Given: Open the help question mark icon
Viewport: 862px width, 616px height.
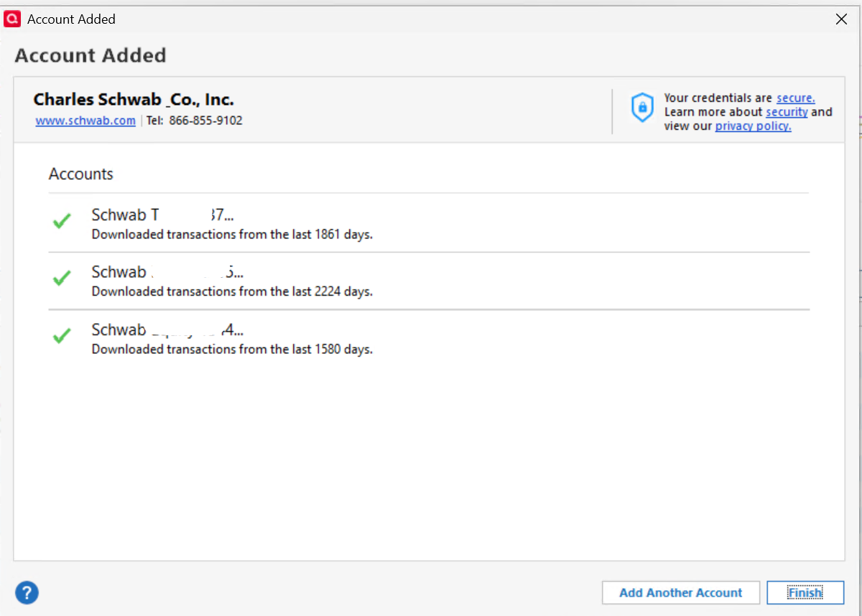Looking at the screenshot, I should (x=27, y=593).
